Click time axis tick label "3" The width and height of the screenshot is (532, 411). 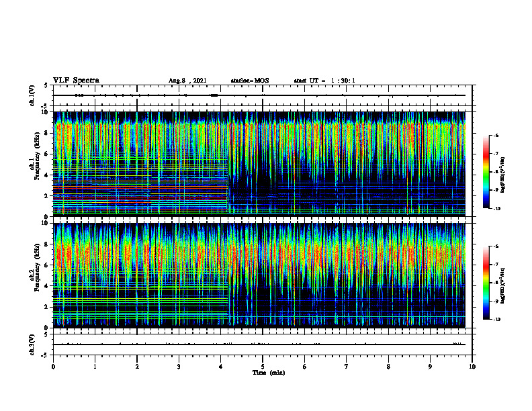(x=179, y=367)
